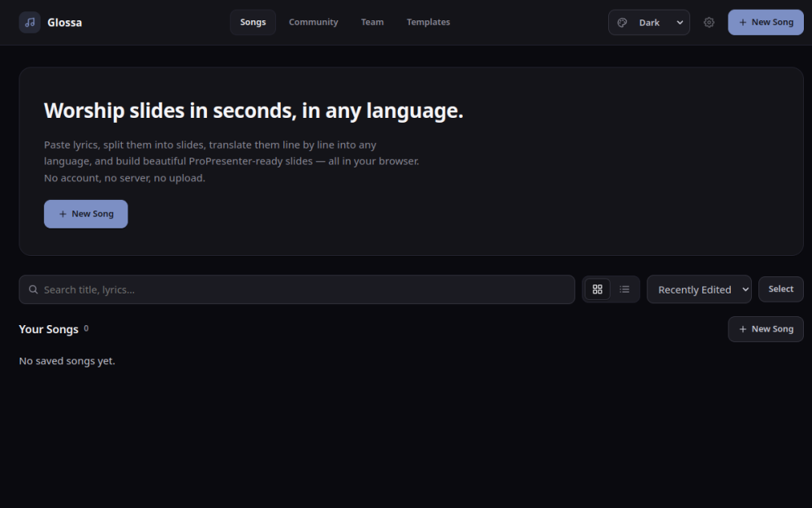Click the magnifier icon in search bar
Screen dimensions: 812x508
tap(33, 289)
